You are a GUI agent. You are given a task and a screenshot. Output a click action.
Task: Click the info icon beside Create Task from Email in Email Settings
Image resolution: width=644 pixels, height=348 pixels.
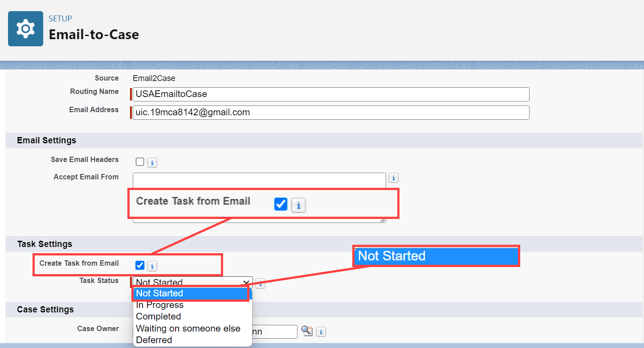tap(298, 205)
